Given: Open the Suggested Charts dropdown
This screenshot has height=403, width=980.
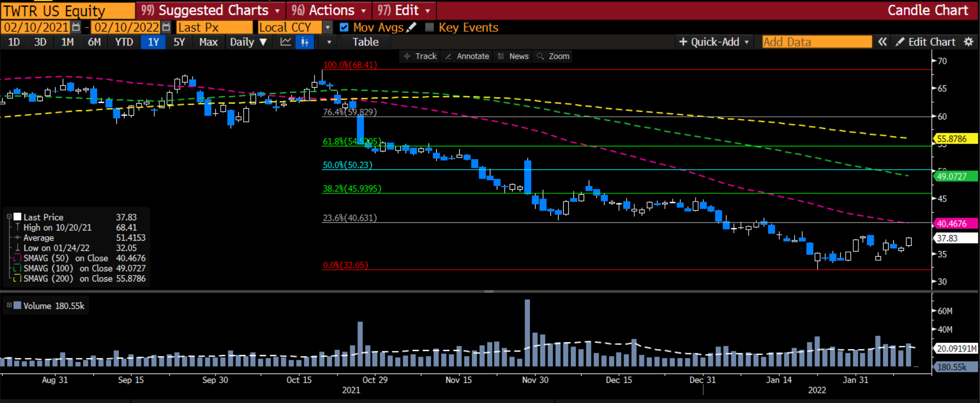Looking at the screenshot, I should 210,10.
